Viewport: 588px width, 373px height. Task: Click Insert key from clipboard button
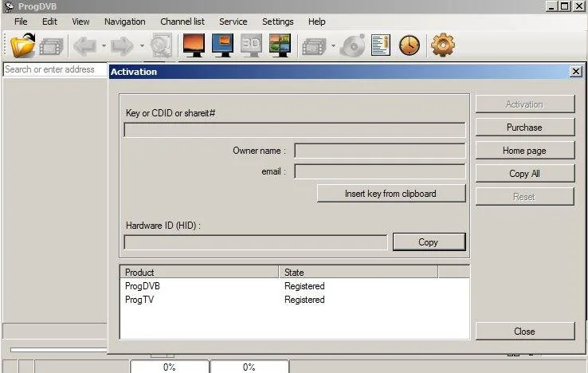tap(391, 194)
